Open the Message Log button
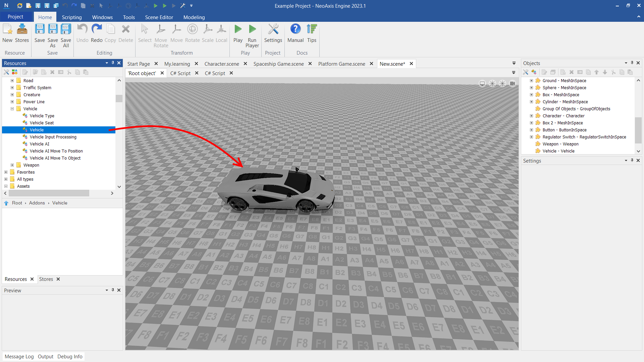Image resolution: width=644 pixels, height=362 pixels. click(19, 356)
